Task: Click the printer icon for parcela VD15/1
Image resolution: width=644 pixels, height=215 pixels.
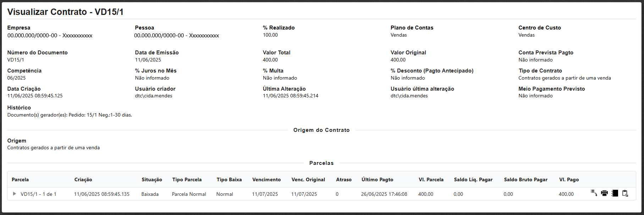Action: pyautogui.click(x=604, y=193)
